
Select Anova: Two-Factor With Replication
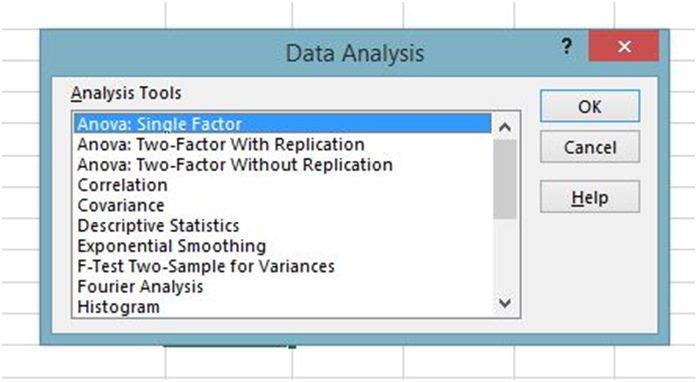(x=283, y=144)
